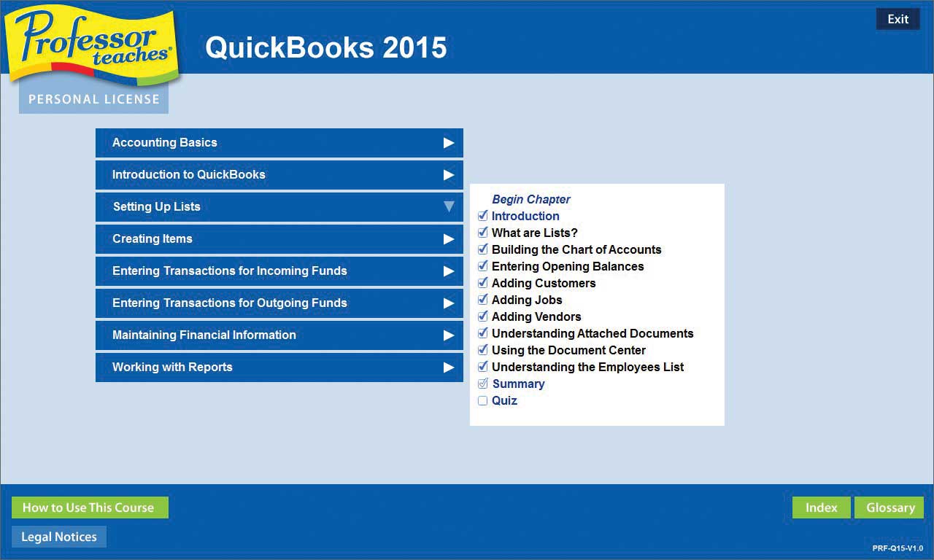Open Building the Chart of Accounts lesson
This screenshot has height=560, width=934.
click(x=576, y=249)
